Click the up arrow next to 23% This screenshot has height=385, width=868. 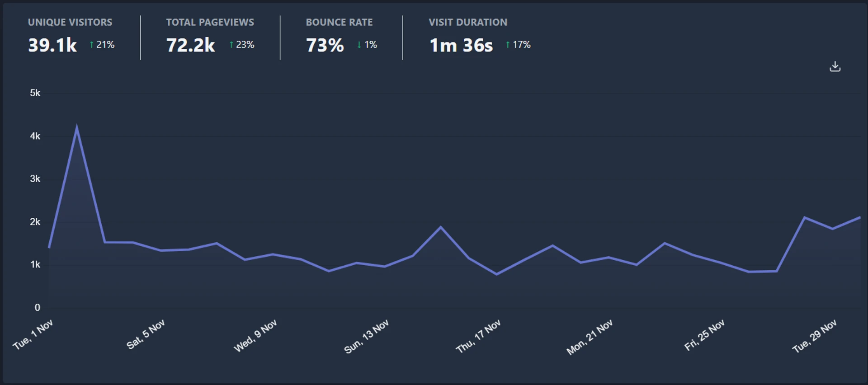tap(231, 45)
